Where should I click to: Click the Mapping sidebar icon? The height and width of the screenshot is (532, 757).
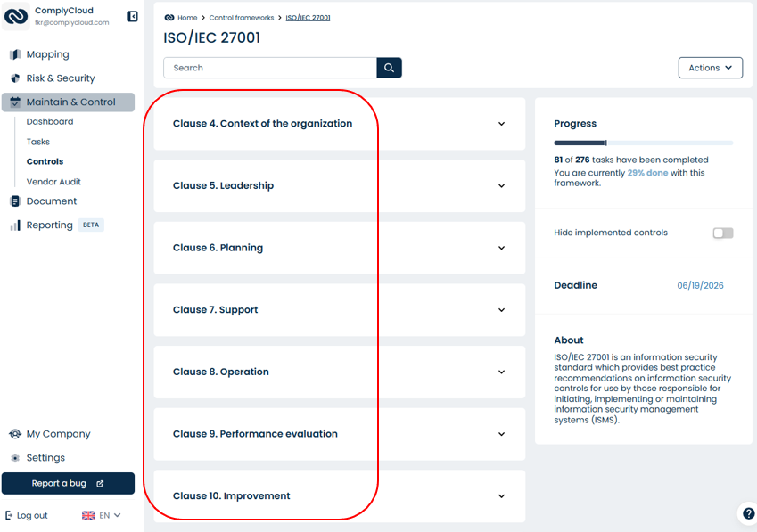[15, 54]
